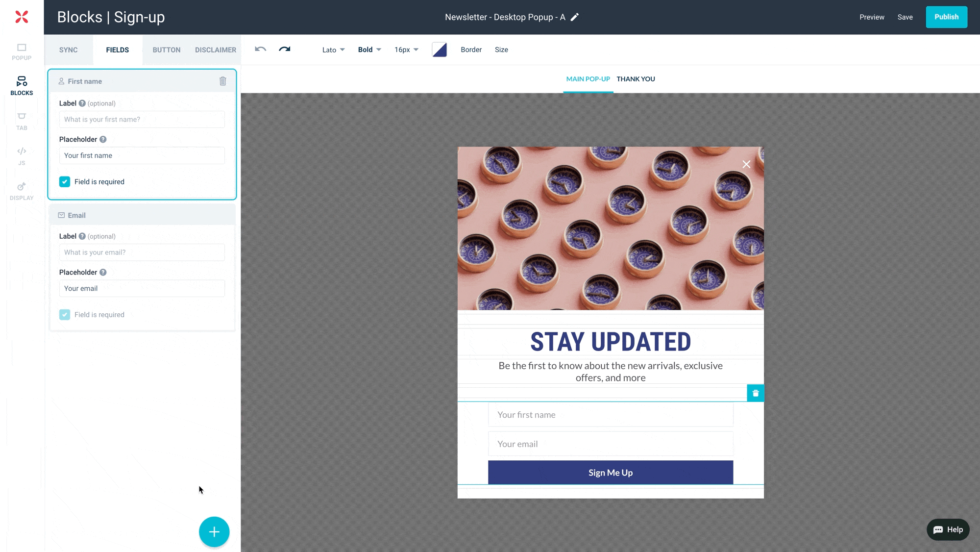Image resolution: width=980 pixels, height=552 pixels.
Task: Open the Blocks sidebar section
Action: tap(22, 86)
